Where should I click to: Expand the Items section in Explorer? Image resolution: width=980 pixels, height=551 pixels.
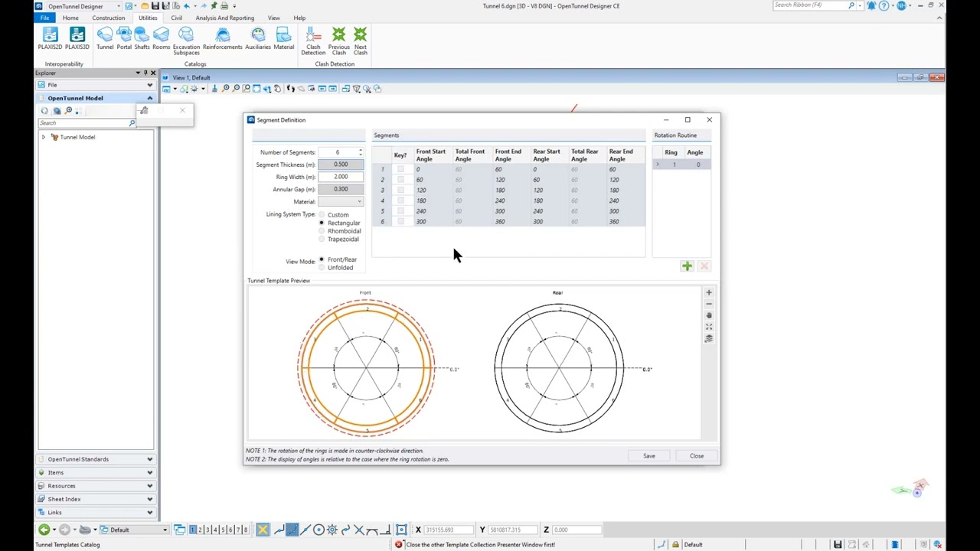click(96, 472)
